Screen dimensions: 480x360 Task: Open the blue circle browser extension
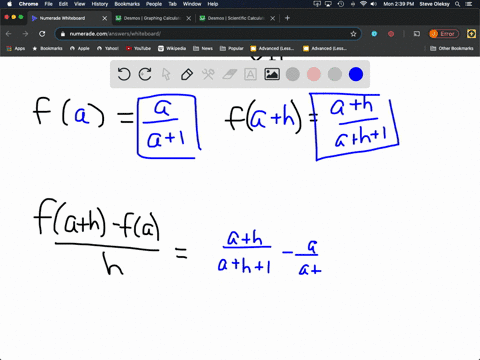click(x=374, y=34)
